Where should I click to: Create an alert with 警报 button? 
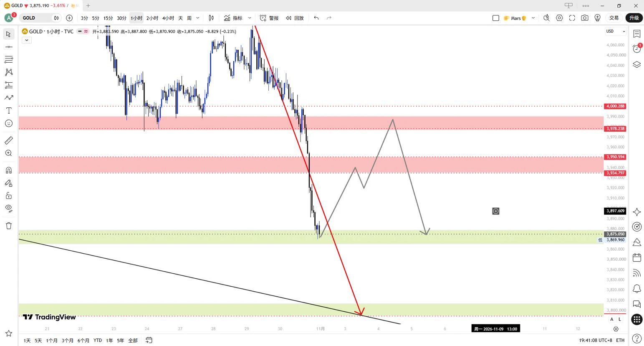pyautogui.click(x=269, y=18)
